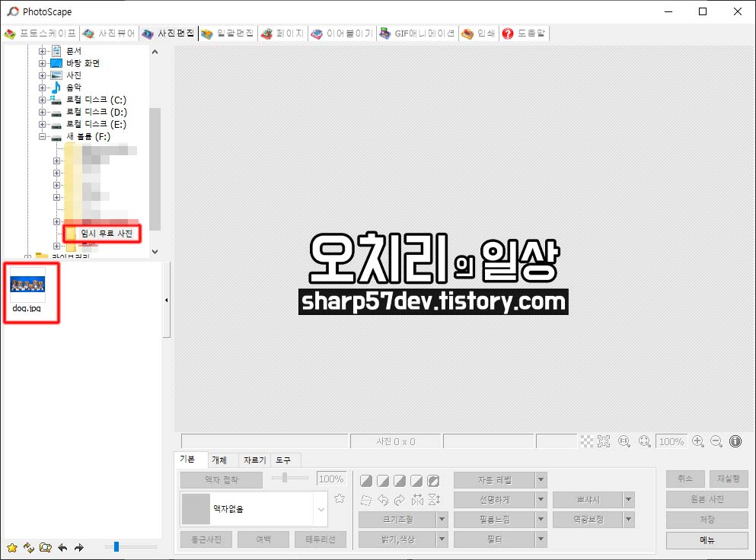Open the 도움말 help tab

(524, 33)
